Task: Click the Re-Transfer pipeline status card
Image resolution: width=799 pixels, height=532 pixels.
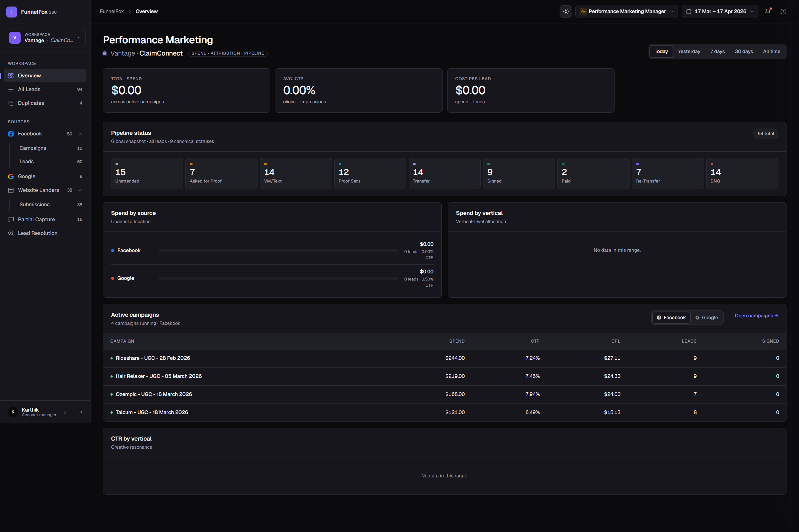Action: click(668, 174)
